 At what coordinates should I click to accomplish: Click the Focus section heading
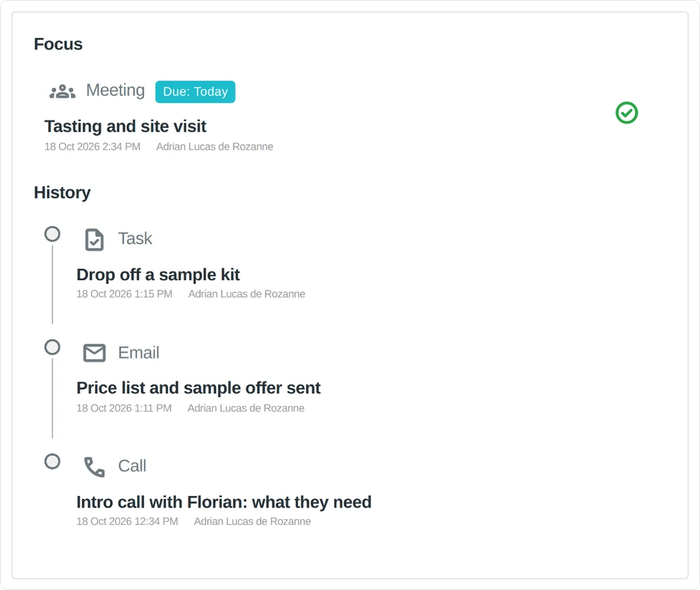(x=58, y=44)
